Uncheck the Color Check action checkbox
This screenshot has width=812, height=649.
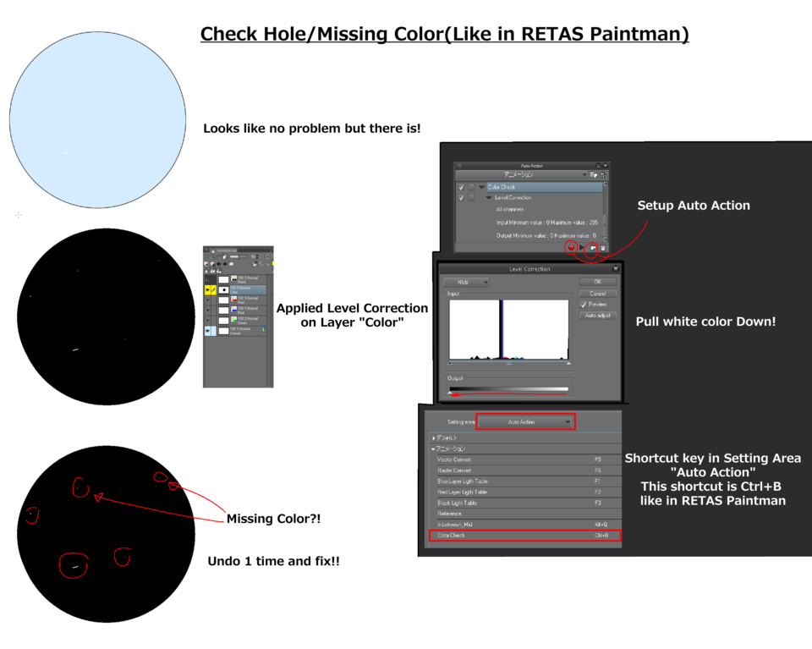(x=460, y=187)
